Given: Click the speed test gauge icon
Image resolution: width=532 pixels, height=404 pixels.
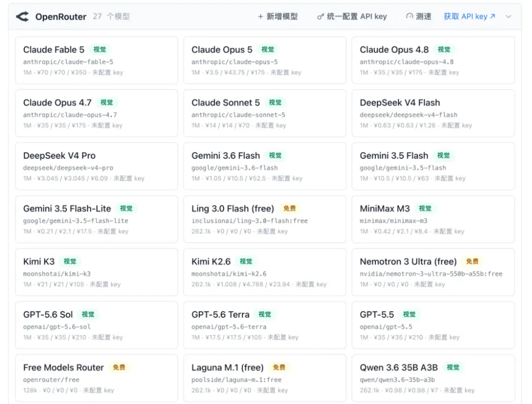Looking at the screenshot, I should 409,16.
